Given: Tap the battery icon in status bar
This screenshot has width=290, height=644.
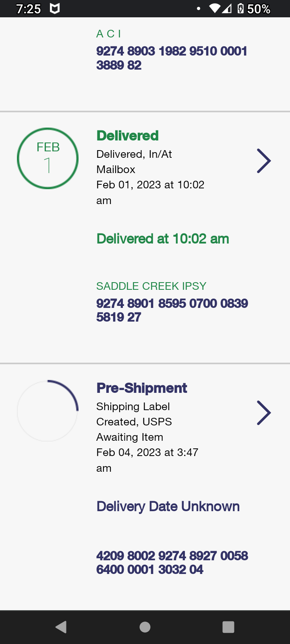Looking at the screenshot, I should coord(240,8).
